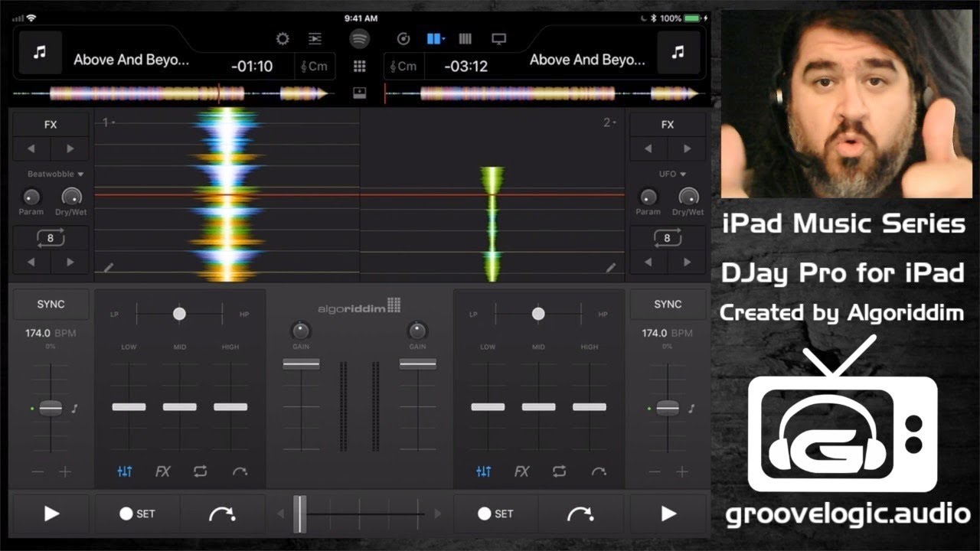Halve deck 1 loop length

point(31,262)
